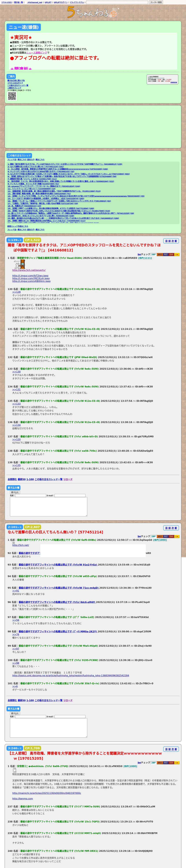Open 1番目のスレッド link
This screenshot has height=868, width=186.
(14, 88)
